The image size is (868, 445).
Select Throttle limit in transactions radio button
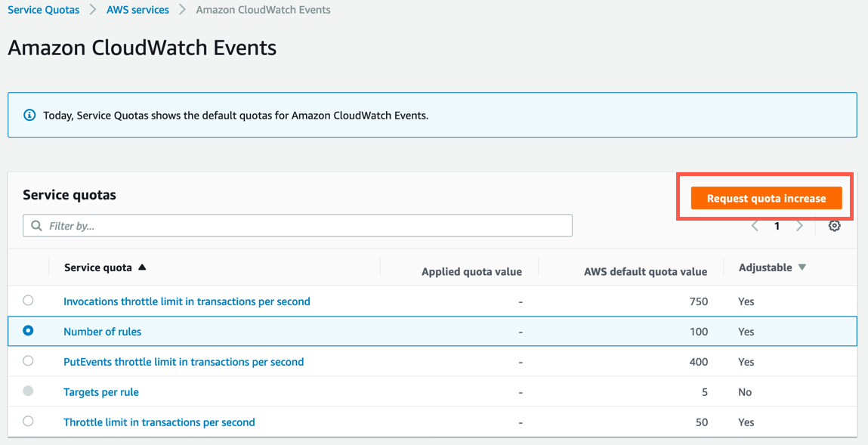(x=28, y=421)
